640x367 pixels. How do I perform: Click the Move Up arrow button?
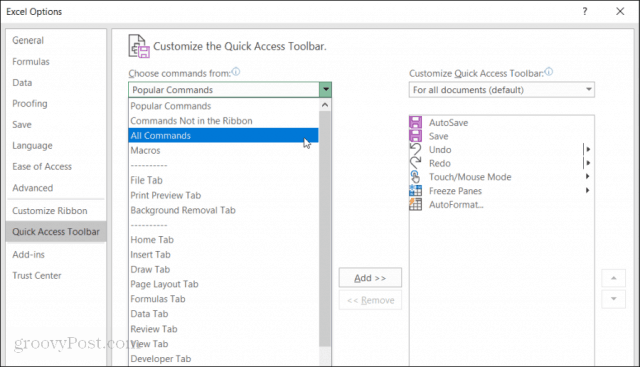click(613, 278)
